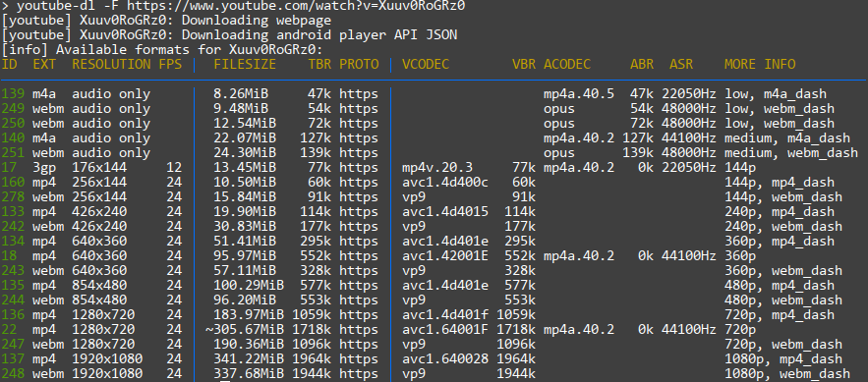Click the filesize ~305.67MiB
Screen dimensions: 868x382
click(x=245, y=330)
